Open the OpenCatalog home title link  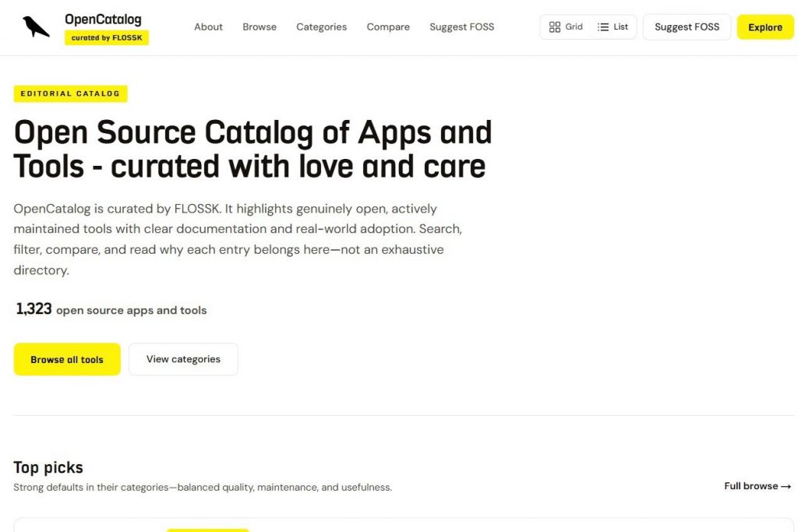click(x=103, y=19)
